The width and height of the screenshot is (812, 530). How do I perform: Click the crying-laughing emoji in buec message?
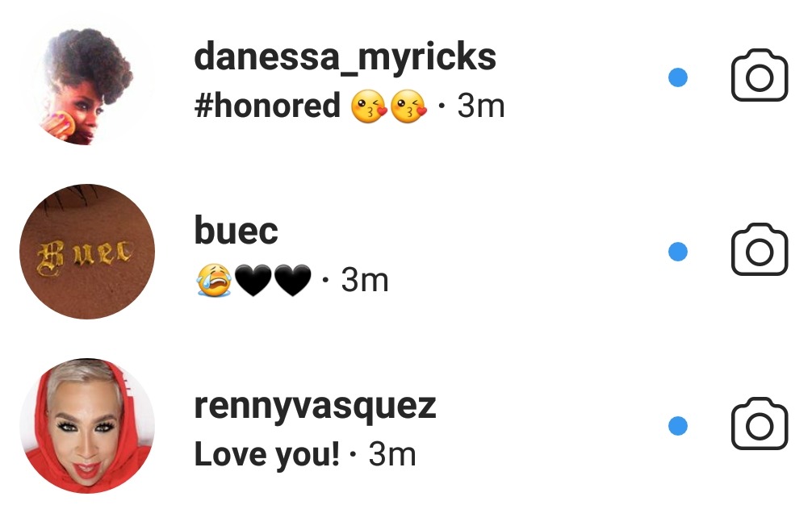pos(213,282)
